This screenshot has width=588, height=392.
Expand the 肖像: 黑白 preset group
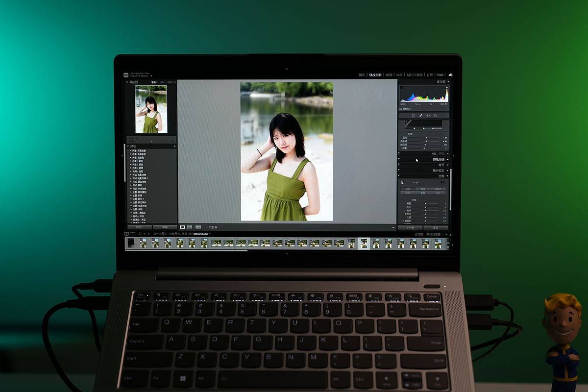tap(130, 161)
